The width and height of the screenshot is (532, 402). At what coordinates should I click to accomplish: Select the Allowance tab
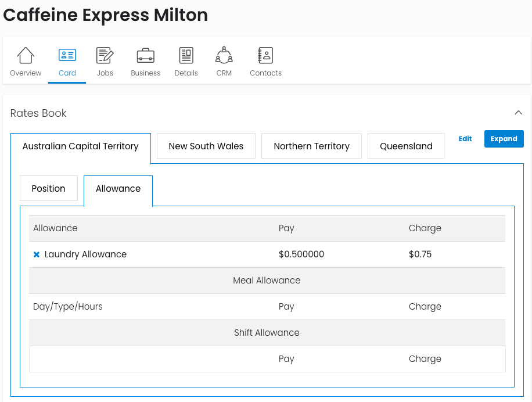tap(118, 189)
